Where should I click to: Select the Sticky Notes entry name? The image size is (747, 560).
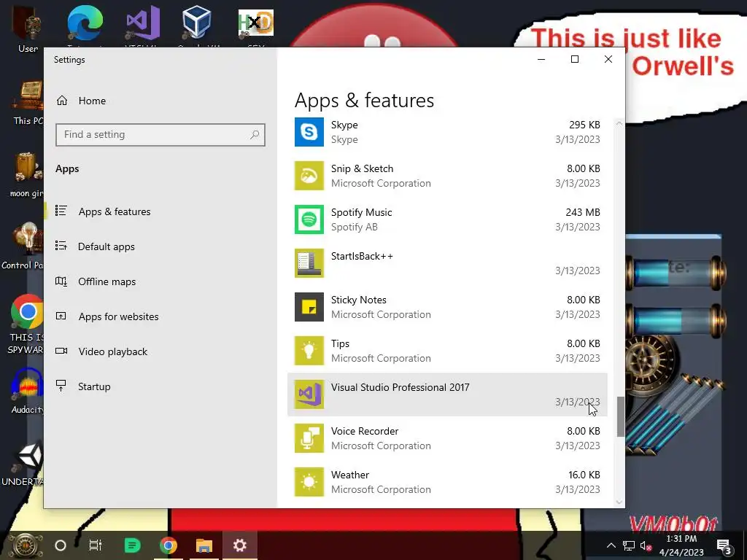coord(359,300)
